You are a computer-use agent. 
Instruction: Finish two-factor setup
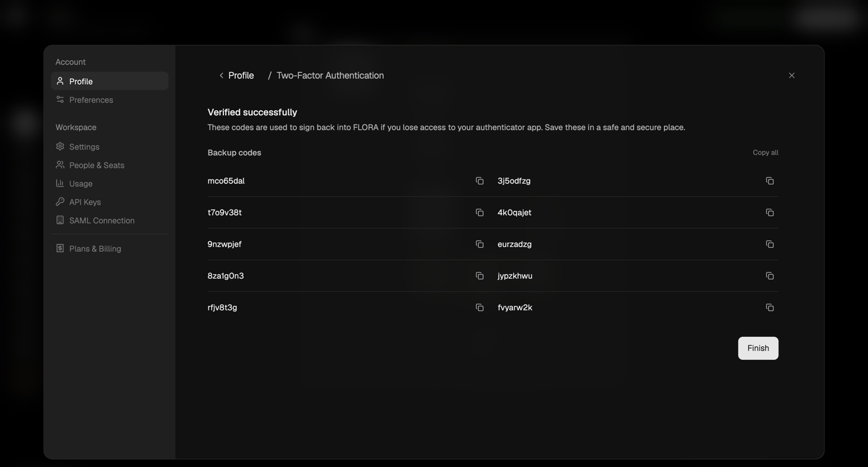(758, 348)
